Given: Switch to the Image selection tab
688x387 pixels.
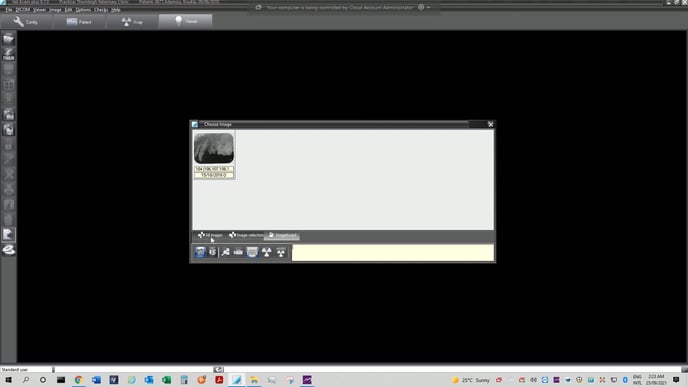Looking at the screenshot, I should click(x=246, y=236).
